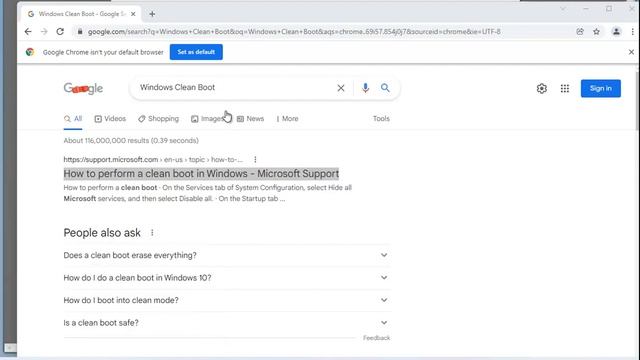
Task: Click the address bar URL text
Action: [294, 31]
